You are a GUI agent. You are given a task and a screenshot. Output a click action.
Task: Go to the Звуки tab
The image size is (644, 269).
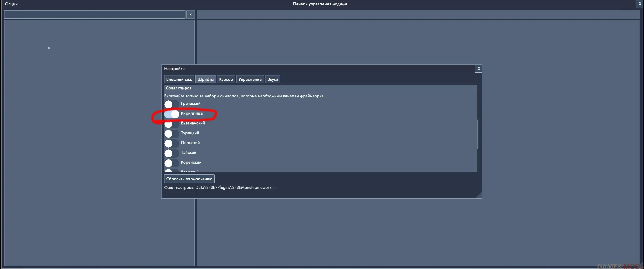(x=272, y=79)
